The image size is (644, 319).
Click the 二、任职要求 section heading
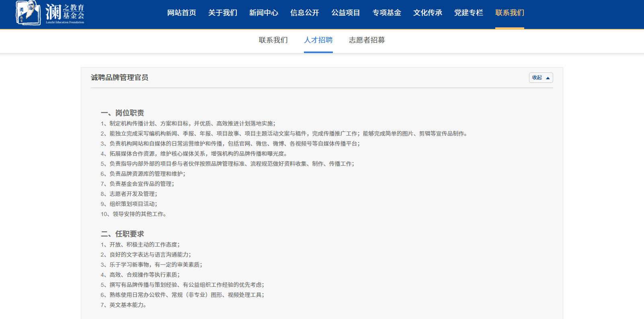[x=123, y=234]
